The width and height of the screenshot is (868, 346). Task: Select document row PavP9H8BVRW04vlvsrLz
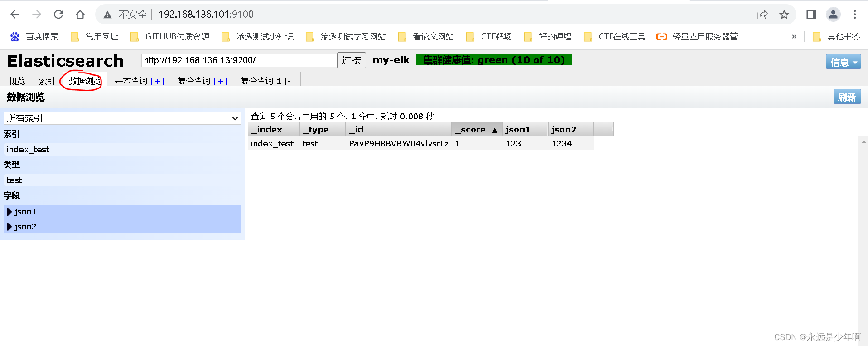pyautogui.click(x=421, y=144)
